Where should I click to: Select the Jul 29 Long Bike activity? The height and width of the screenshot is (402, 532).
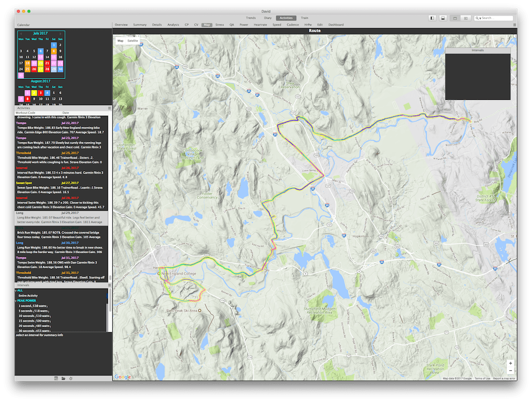61,217
